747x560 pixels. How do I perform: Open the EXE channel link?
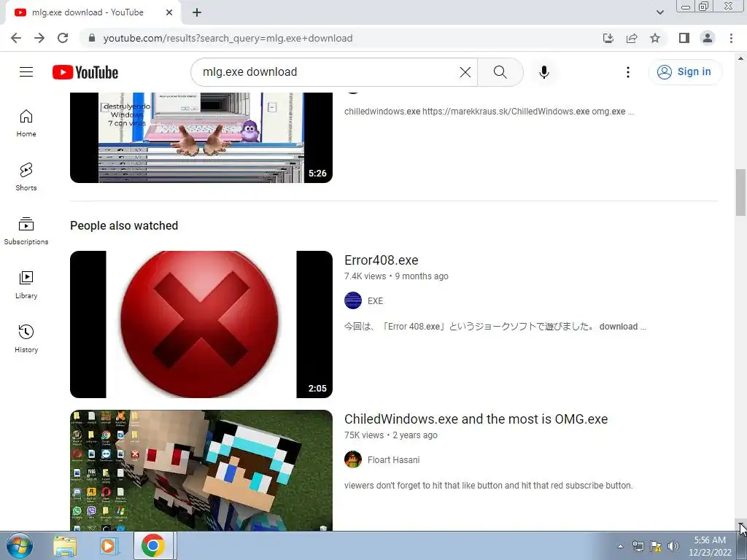tap(375, 301)
